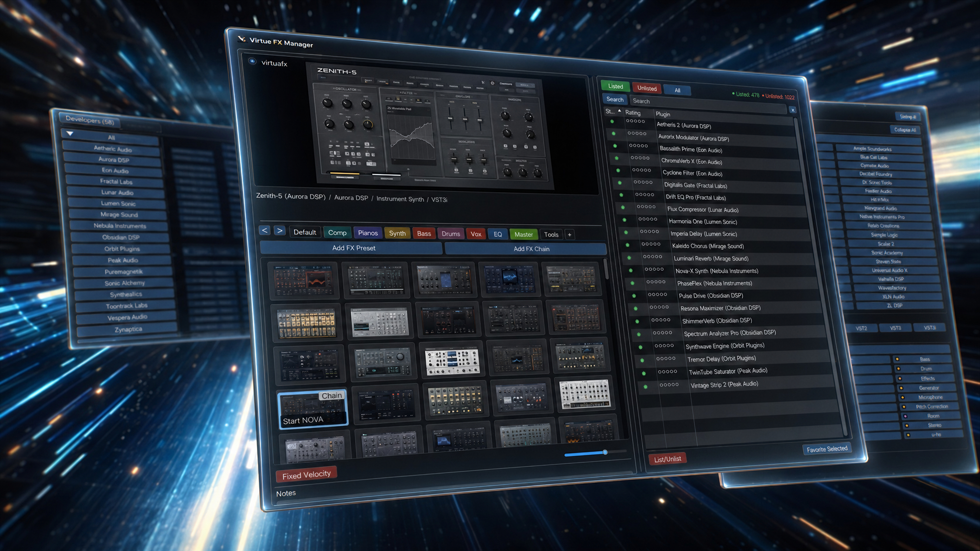Select Valhalla DSP in right window
This screenshot has width=980, height=551.
click(891, 279)
